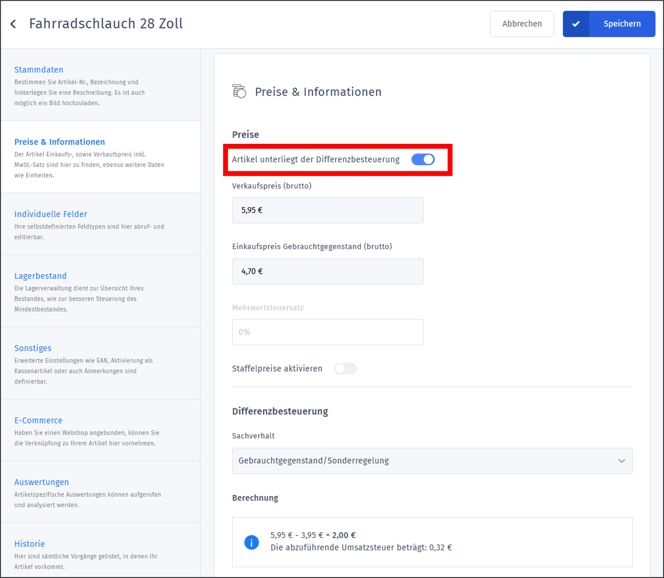664x578 pixels.
Task: Switch to the E-Commerce section
Action: (101, 430)
